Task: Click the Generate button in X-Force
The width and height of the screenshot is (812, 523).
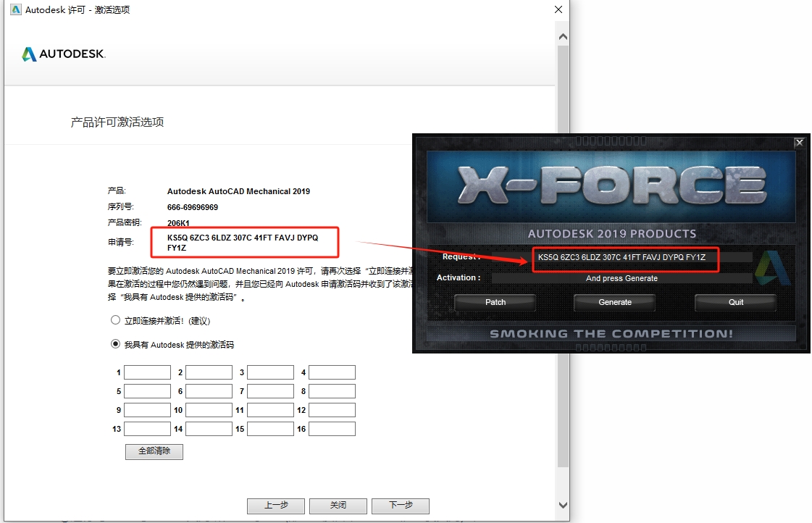Action: point(615,302)
